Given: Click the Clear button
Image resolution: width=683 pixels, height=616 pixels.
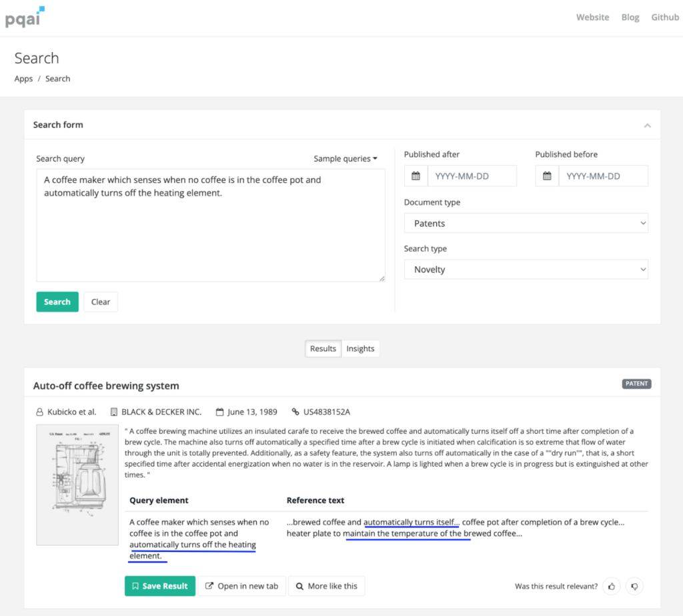Looking at the screenshot, I should pyautogui.click(x=101, y=302).
